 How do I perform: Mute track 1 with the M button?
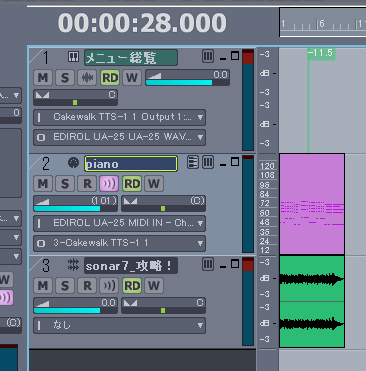[43, 78]
